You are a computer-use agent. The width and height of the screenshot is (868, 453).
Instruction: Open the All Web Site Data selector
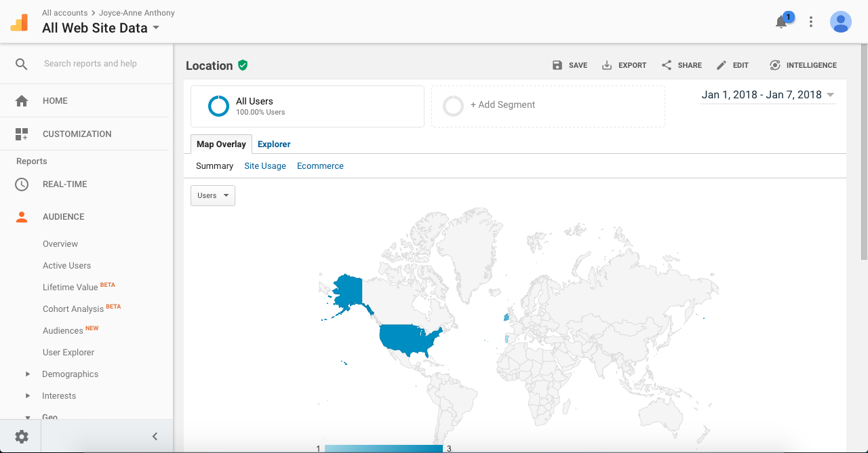[x=101, y=28]
